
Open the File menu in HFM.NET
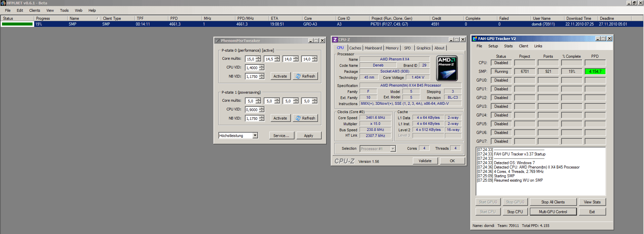click(8, 10)
